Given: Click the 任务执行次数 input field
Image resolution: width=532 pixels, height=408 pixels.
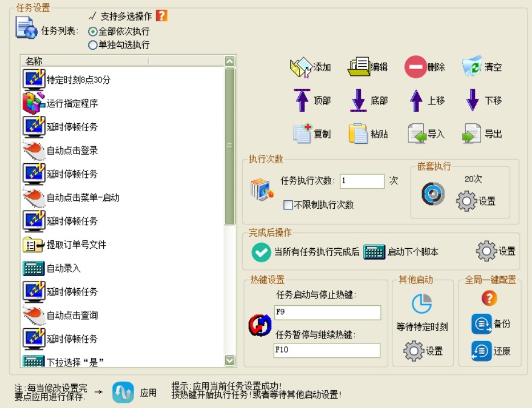Looking at the screenshot, I should point(362,181).
